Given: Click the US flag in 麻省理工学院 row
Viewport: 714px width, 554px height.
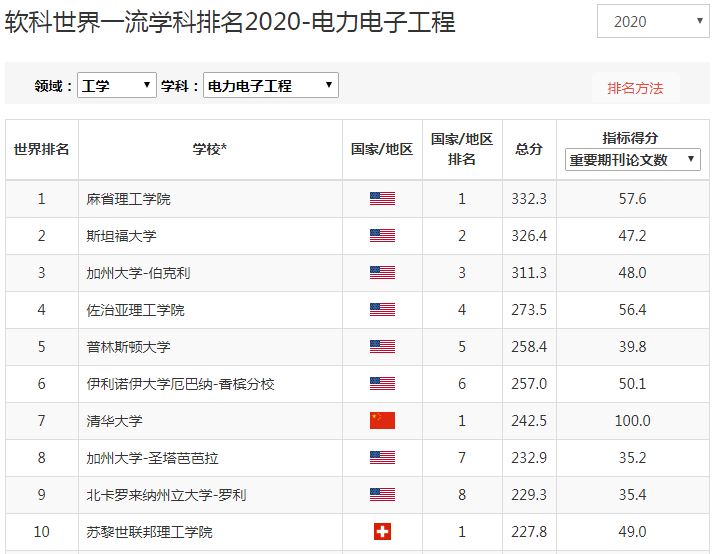Looking at the screenshot, I should click(382, 199).
